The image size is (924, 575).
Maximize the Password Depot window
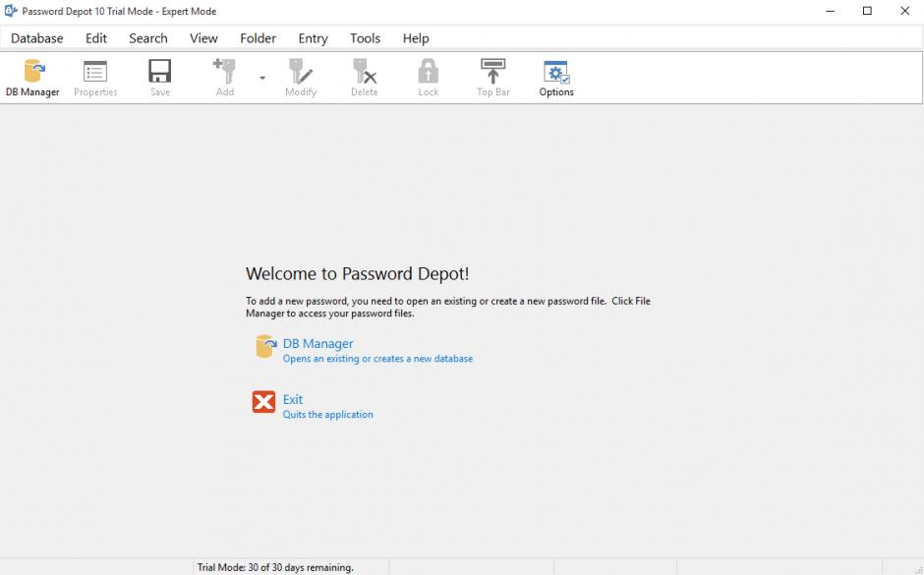(x=867, y=11)
